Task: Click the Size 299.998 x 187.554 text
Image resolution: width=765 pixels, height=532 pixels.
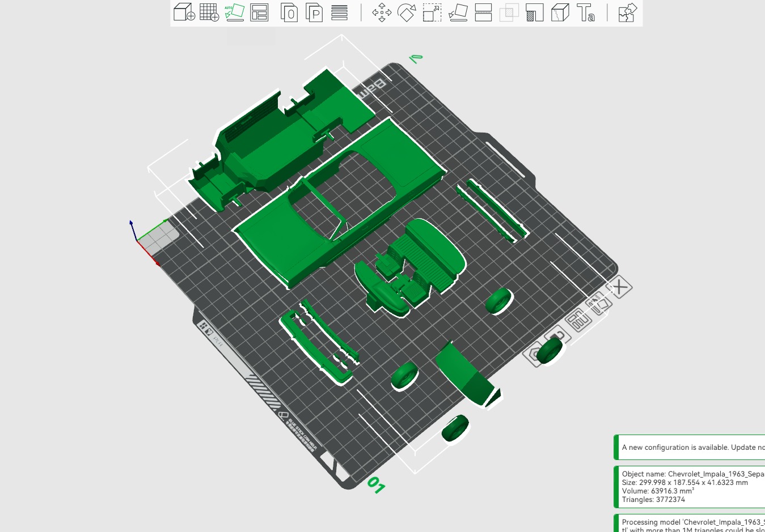Action: coord(684,482)
